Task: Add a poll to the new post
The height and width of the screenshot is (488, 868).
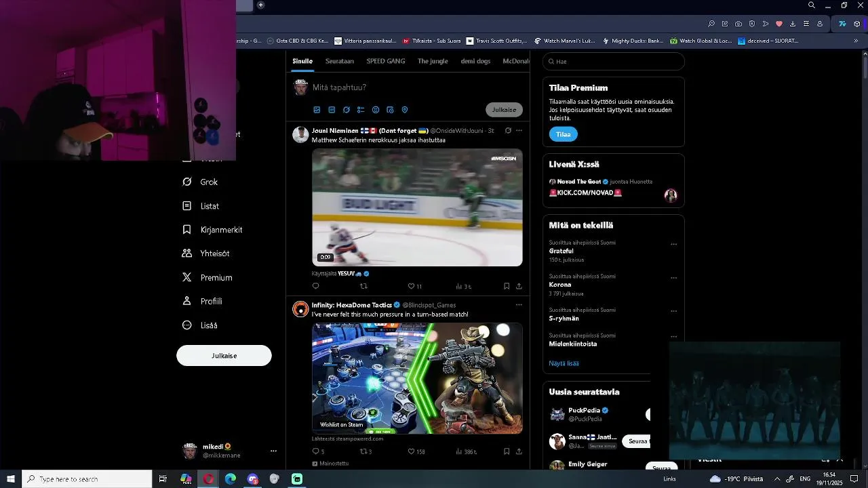Action: point(361,110)
